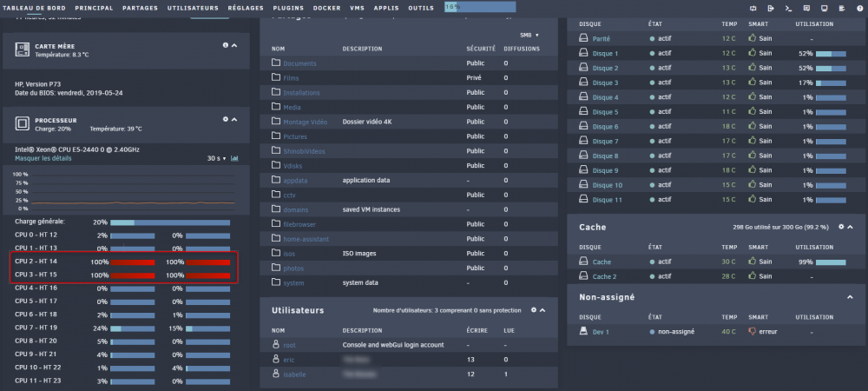
Task: Click the Disque 1 thumbs-up SMART icon
Action: point(753,53)
